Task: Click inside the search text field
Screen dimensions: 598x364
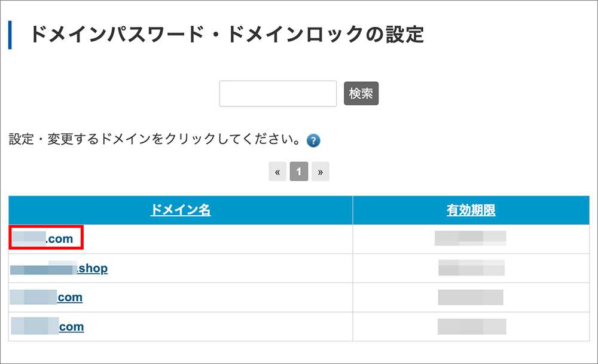Action: pyautogui.click(x=277, y=93)
